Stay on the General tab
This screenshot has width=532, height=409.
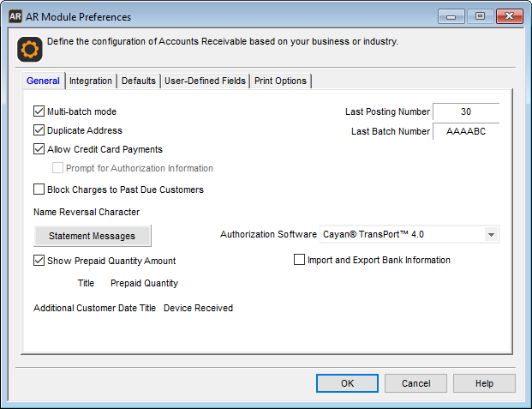pos(43,81)
